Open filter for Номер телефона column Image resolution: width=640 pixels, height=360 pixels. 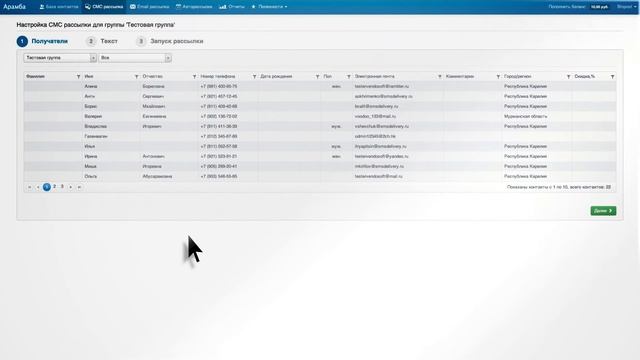coord(254,77)
